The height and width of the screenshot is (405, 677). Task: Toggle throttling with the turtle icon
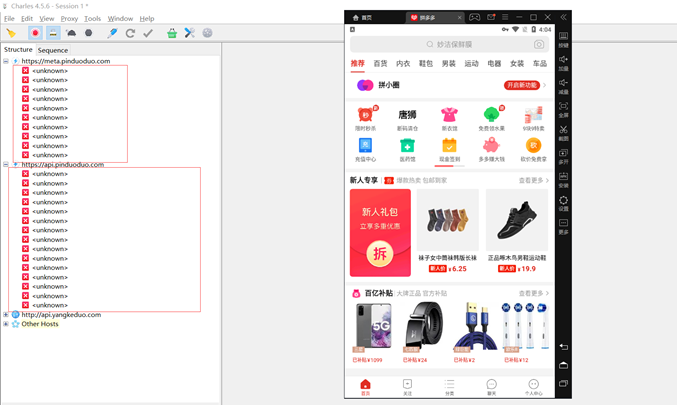click(71, 33)
